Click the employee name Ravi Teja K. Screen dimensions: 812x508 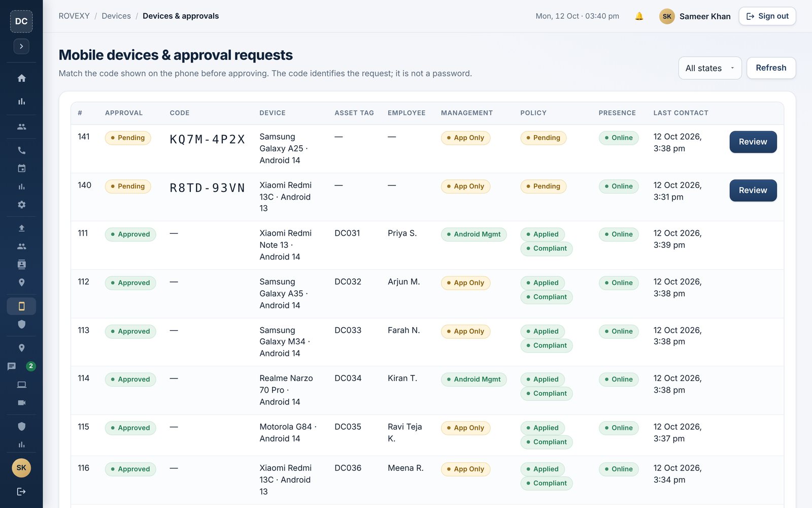point(405,433)
